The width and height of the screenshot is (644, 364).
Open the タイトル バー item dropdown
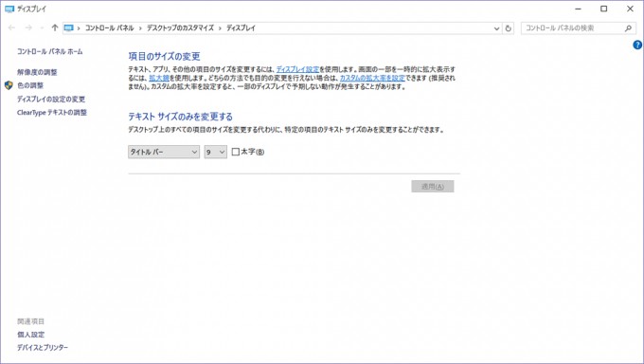[x=164, y=152]
